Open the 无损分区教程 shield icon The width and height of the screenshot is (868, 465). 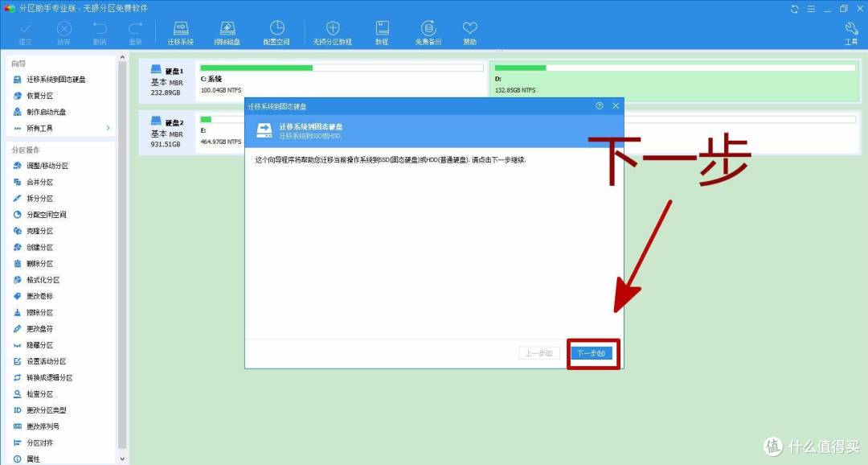tap(333, 32)
